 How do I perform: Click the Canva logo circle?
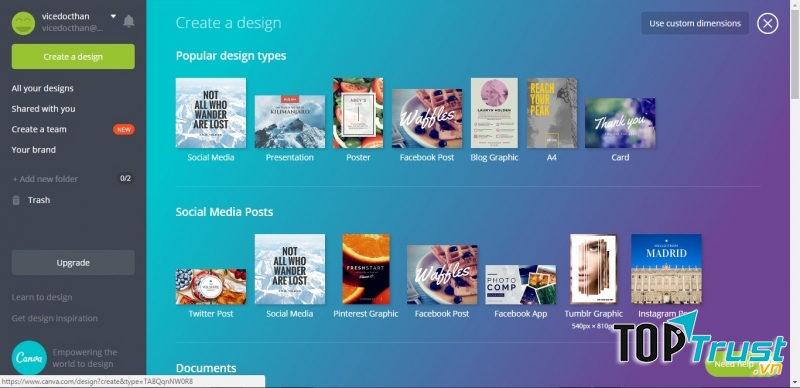pyautogui.click(x=29, y=358)
